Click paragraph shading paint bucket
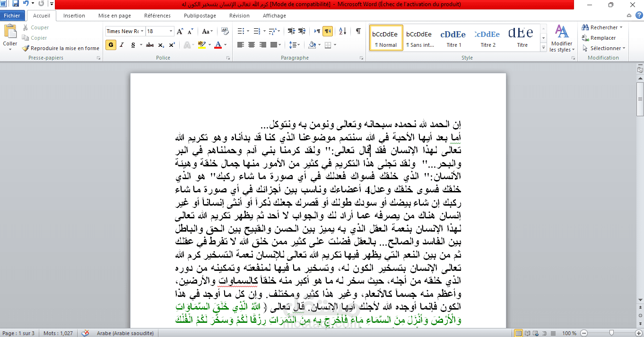Viewport: 644px width, 337px height. coord(312,45)
